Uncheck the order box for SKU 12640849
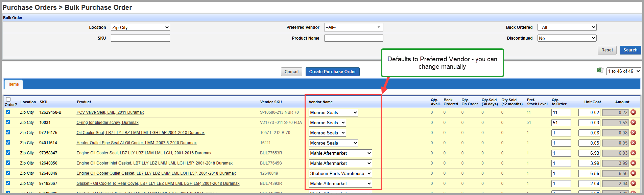The image size is (644, 195). (x=8, y=173)
